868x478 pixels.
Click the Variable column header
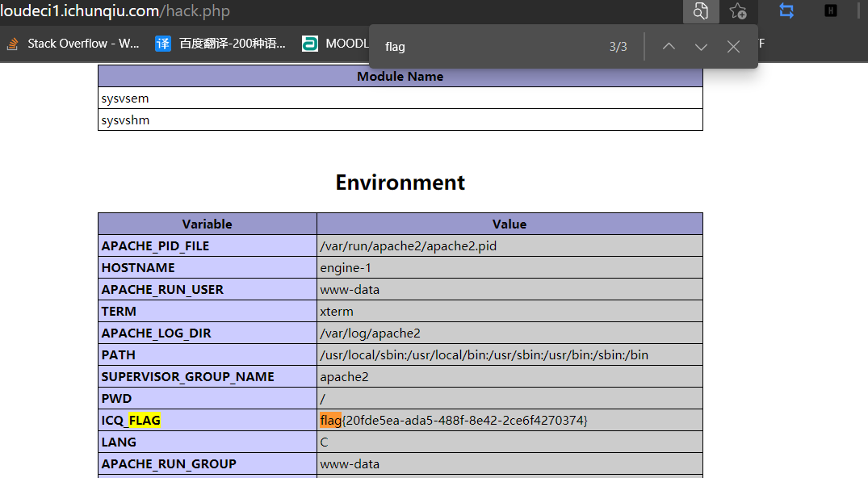point(207,224)
